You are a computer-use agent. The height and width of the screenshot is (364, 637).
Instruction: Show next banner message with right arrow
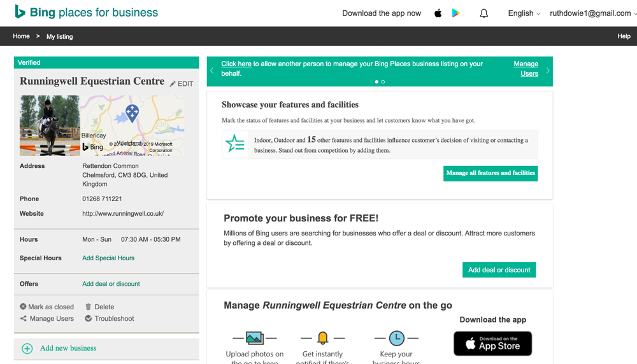click(548, 71)
